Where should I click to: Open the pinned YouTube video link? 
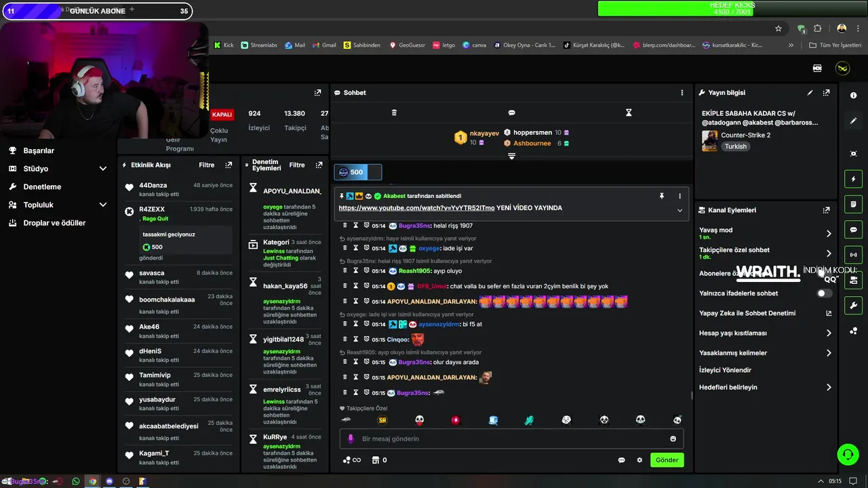point(416,208)
